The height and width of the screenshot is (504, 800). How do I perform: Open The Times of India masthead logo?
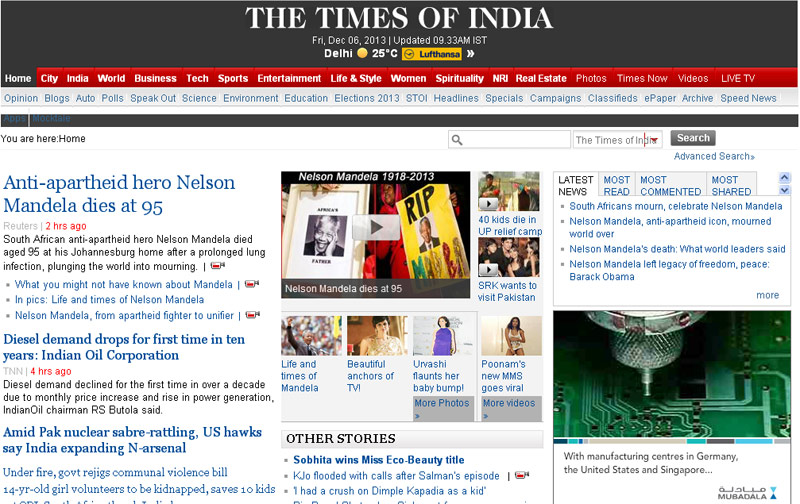[x=398, y=18]
